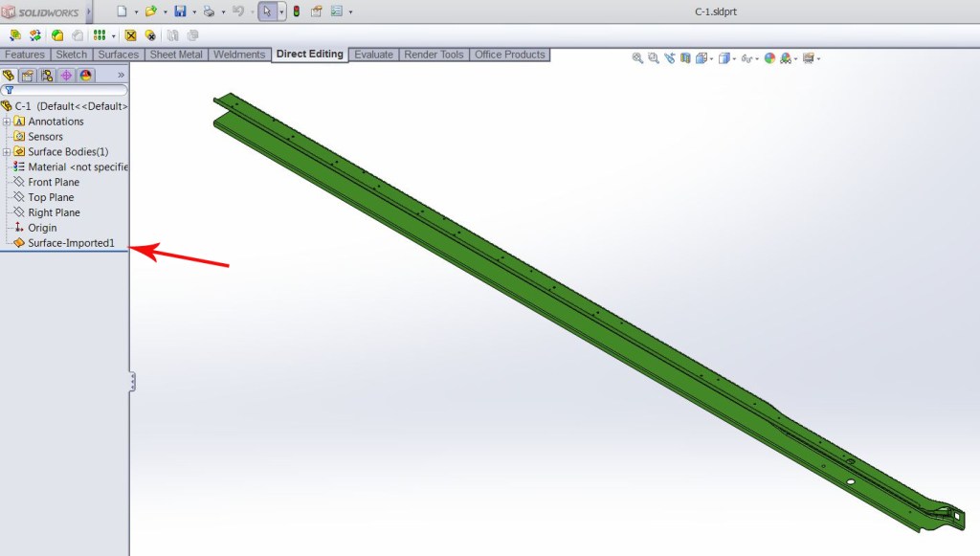Toggle Hide/Show Items in view toolbar
Image resolution: width=980 pixels, height=556 pixels.
(747, 58)
